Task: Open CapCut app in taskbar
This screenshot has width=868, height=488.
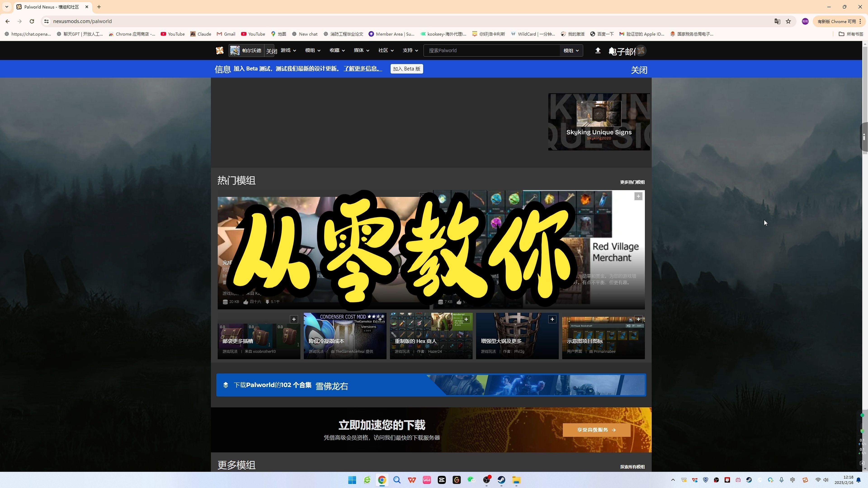Action: (441, 480)
